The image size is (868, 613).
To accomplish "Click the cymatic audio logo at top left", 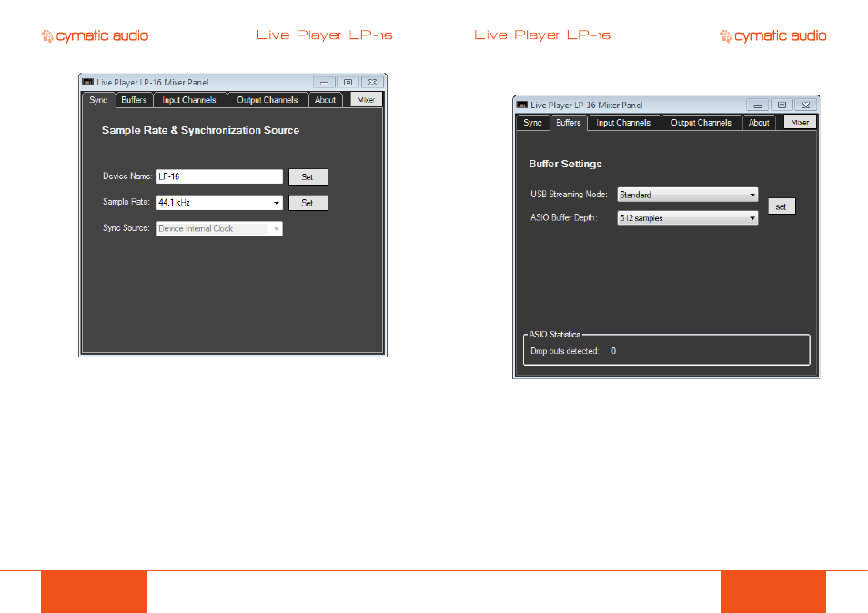I will 95,36.
